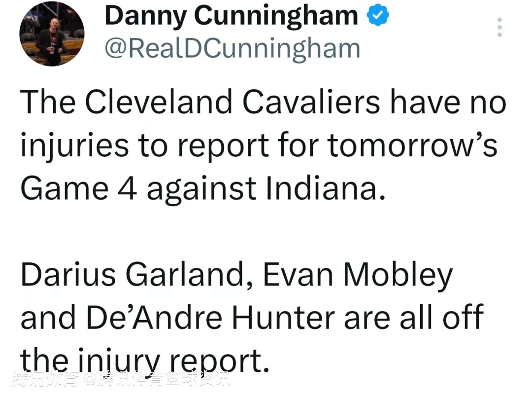Click "injury report." in the last line
The width and height of the screenshot is (532, 396).
(x=174, y=360)
